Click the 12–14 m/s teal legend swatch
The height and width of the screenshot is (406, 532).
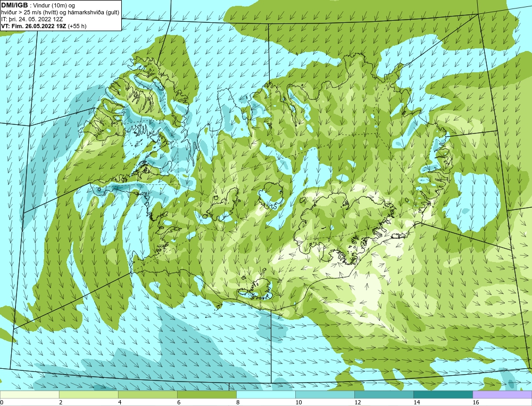point(384,394)
